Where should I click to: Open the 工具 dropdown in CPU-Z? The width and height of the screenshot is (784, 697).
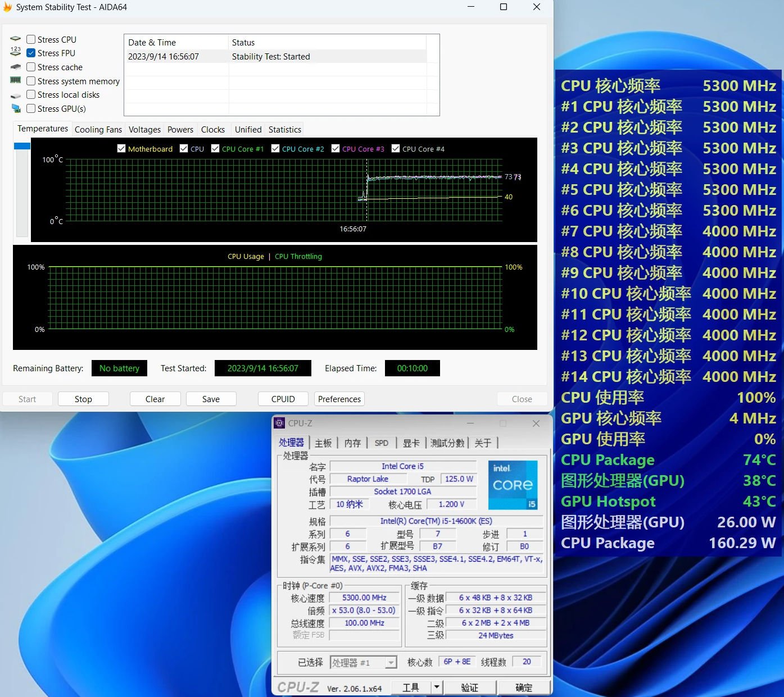click(436, 686)
